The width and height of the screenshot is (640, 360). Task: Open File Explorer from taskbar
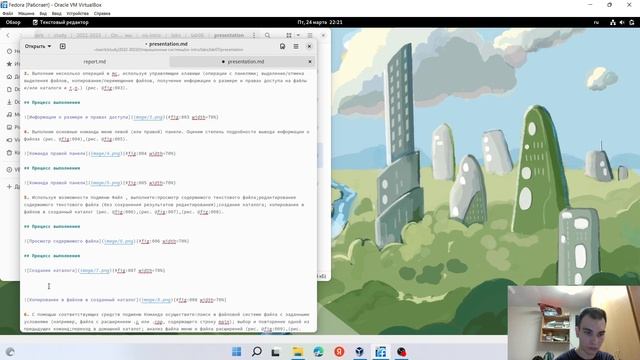tap(298, 351)
